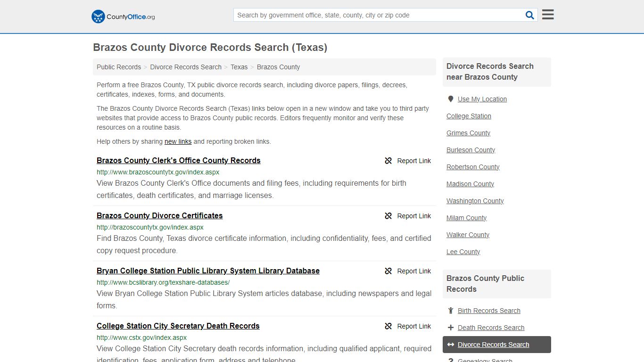Viewport: 644px width, 362px height.
Task: Click the plus icon beside Death Records Search
Action: 451,328
